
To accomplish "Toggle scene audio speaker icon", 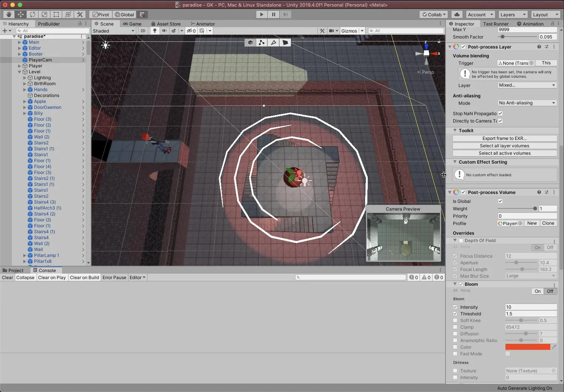I will tap(164, 31).
